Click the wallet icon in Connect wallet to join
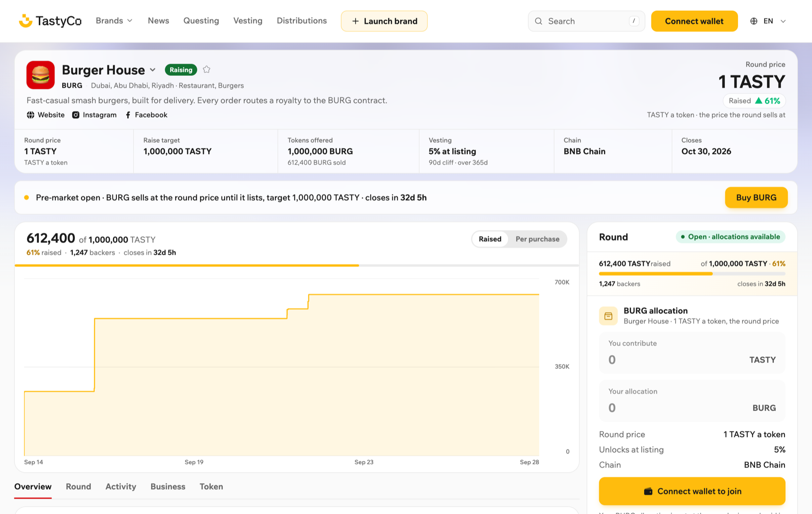812x514 pixels. tap(648, 491)
